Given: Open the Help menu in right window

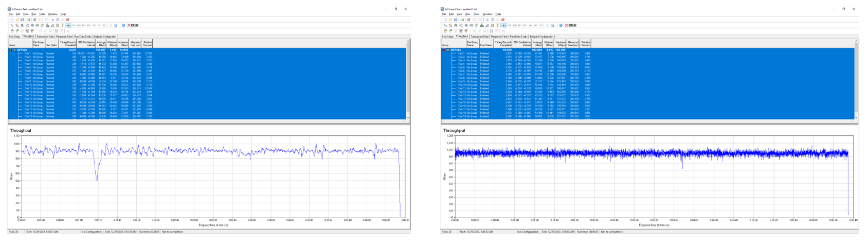Looking at the screenshot, I should tap(498, 14).
